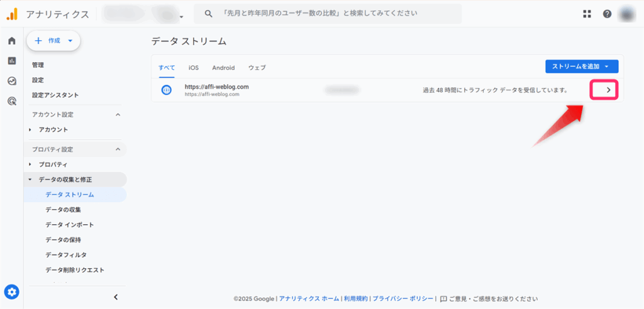
Task: Open the Advertising target icon
Action: pos(12,100)
